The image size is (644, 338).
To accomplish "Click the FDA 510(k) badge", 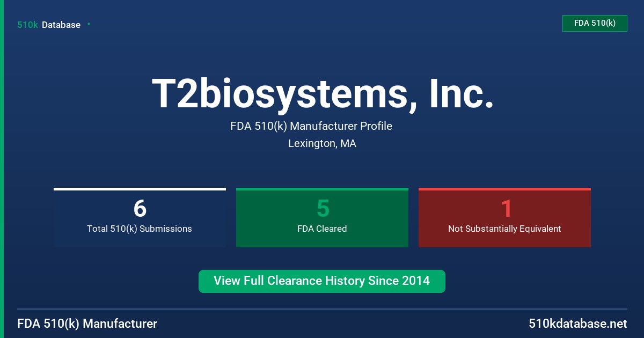I will coord(595,23).
